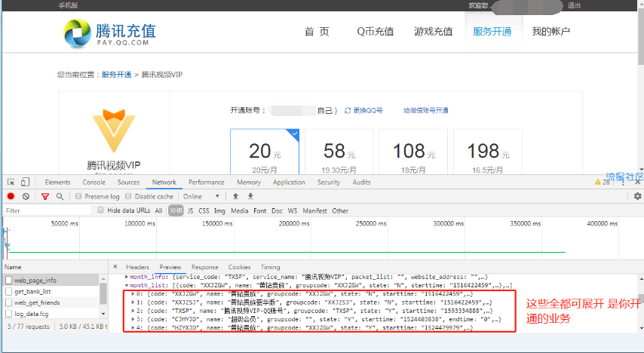Select the inspect element cursor icon
Screen dimensions: 644x353
11,182
